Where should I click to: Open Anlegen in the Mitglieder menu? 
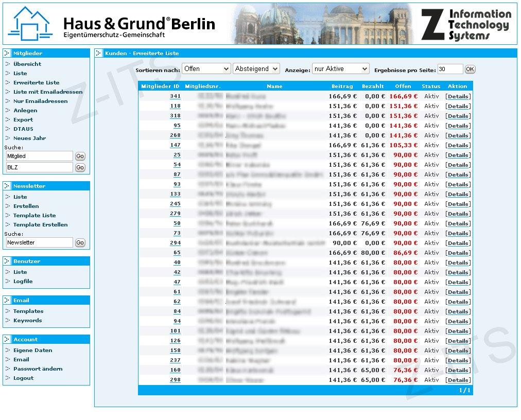[x=25, y=111]
